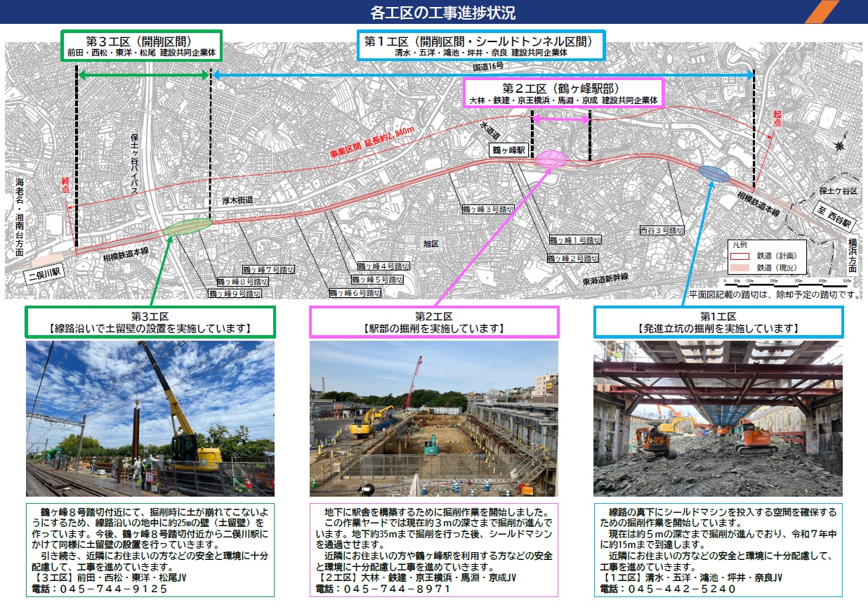This screenshot has width=868, height=614.
Task: Open the 第3工区 crane photo beside the tracks
Action: 150,419
